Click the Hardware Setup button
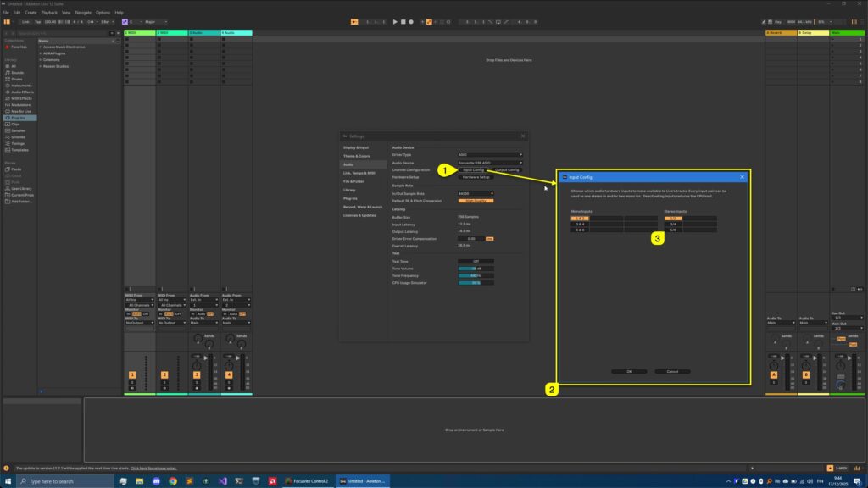The image size is (868, 488). [x=476, y=177]
